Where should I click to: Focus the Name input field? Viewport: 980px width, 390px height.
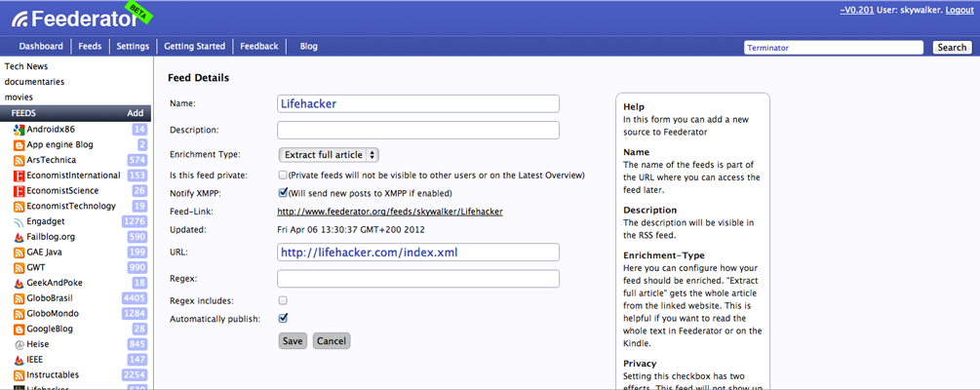[x=418, y=103]
